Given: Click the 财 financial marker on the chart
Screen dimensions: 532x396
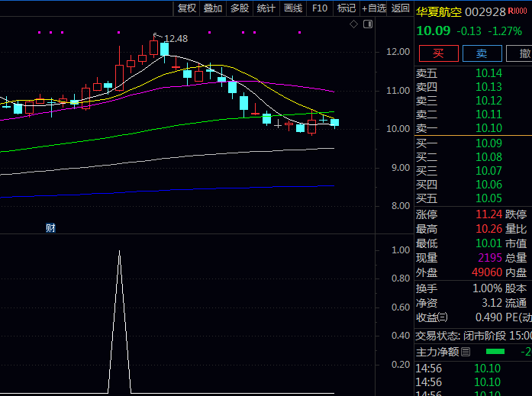Looking at the screenshot, I should [x=50, y=227].
